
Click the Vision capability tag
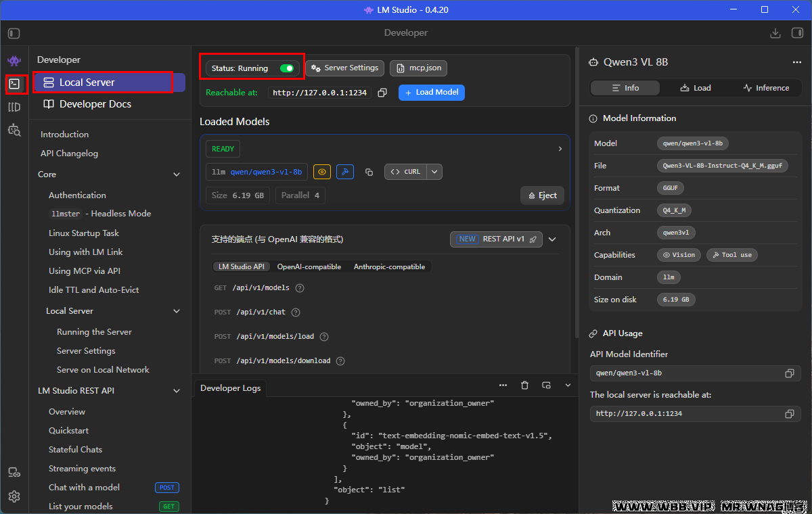[x=679, y=255]
